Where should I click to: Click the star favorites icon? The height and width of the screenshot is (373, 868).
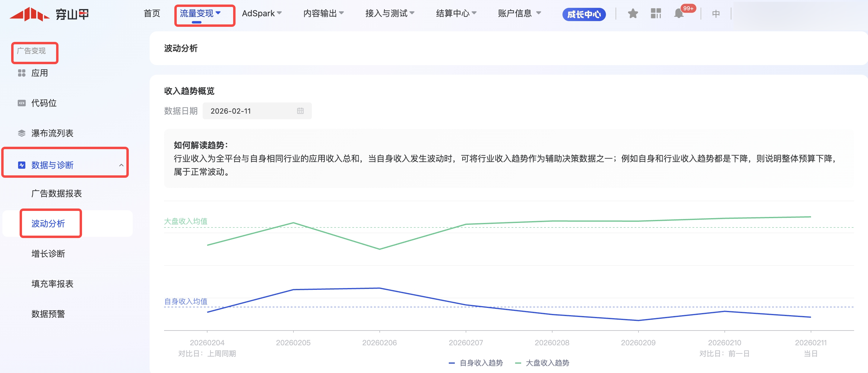coord(632,14)
